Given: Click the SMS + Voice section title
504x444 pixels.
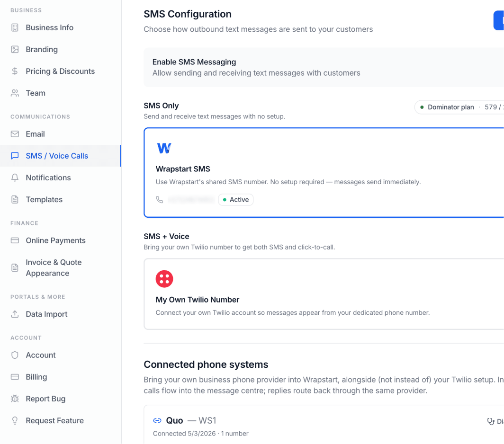Looking at the screenshot, I should tap(166, 236).
